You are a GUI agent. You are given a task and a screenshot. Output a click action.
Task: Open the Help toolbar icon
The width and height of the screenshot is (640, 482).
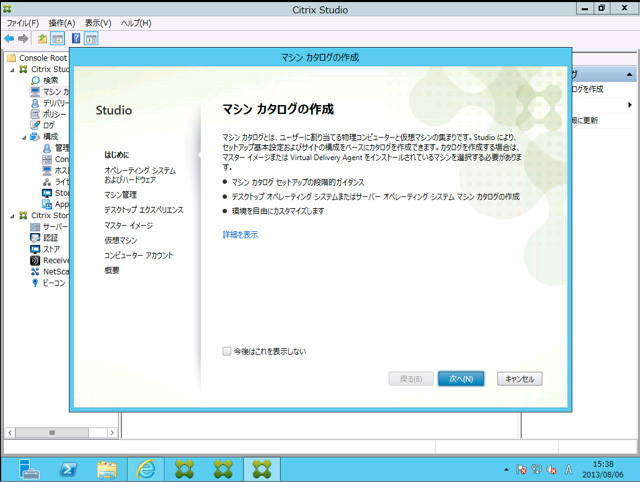[76, 38]
